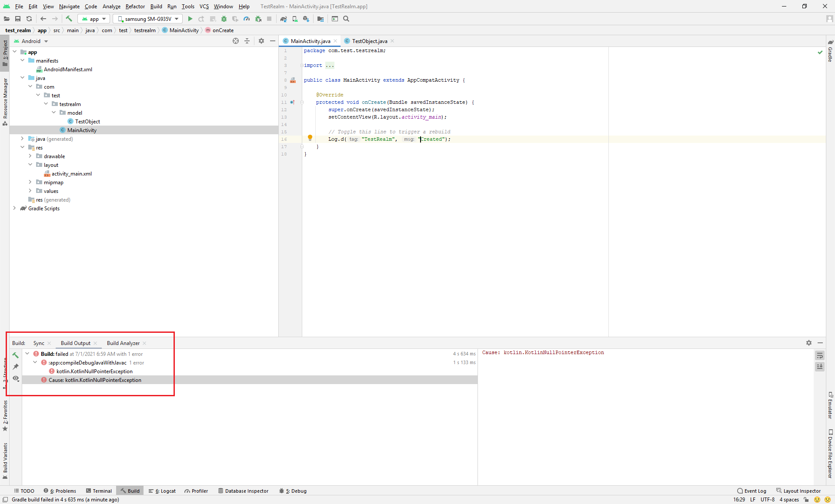Open the Layout Inspector

click(x=802, y=491)
